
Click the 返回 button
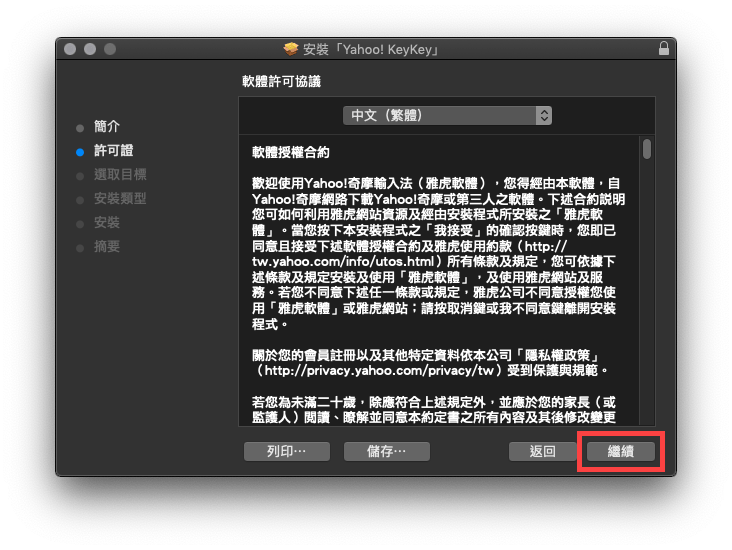tap(542, 451)
